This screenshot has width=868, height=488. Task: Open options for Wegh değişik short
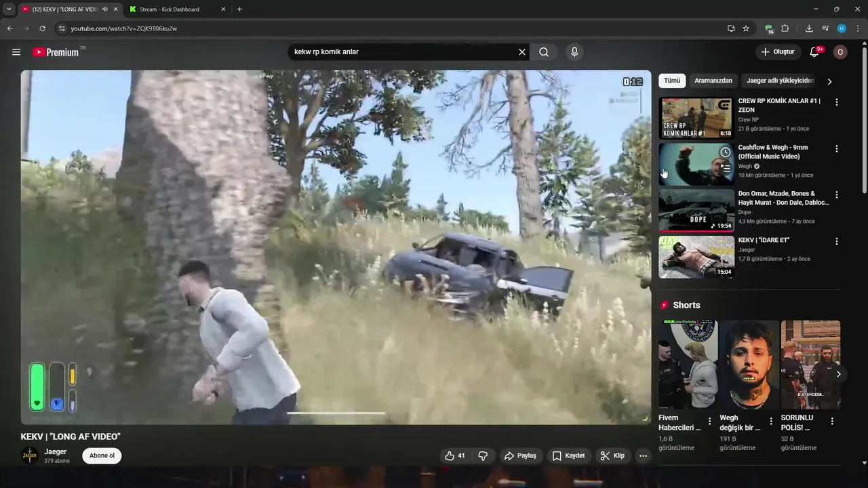[x=771, y=422]
